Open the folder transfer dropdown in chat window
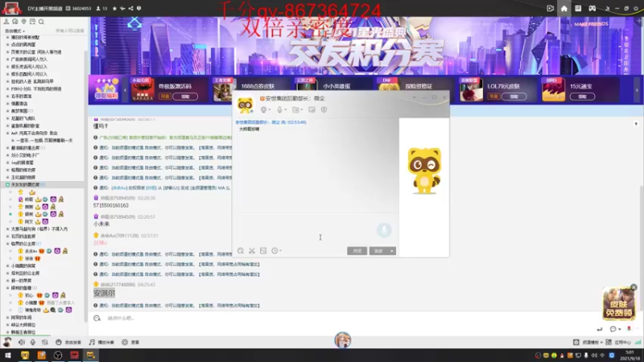The width and height of the screenshot is (644, 362). coord(297,109)
